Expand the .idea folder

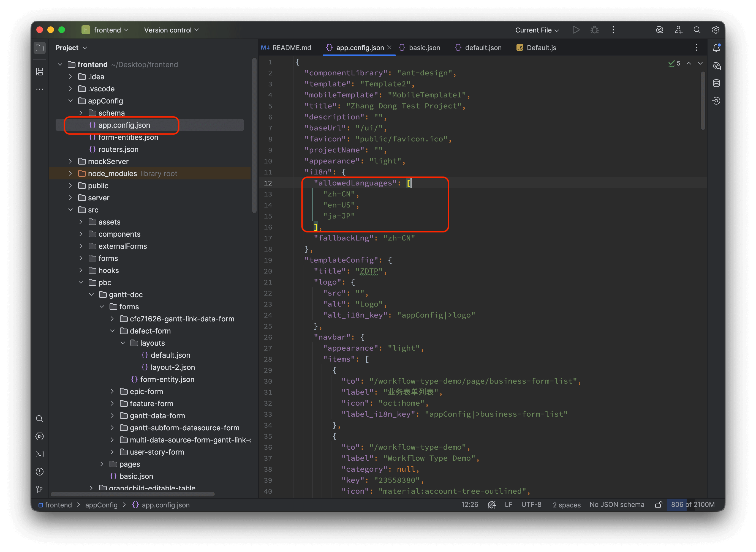click(x=70, y=77)
